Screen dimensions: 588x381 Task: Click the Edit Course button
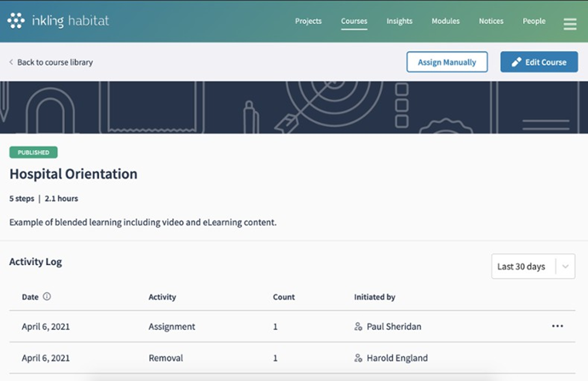click(539, 62)
